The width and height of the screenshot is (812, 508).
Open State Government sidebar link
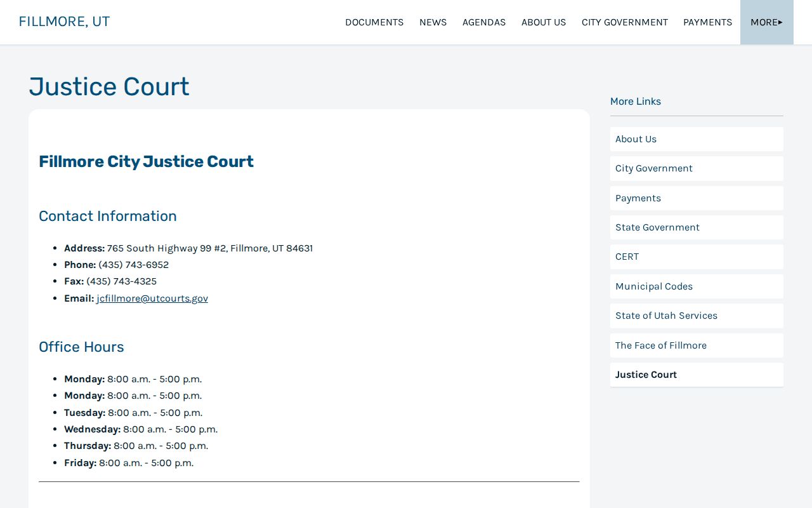pos(697,227)
